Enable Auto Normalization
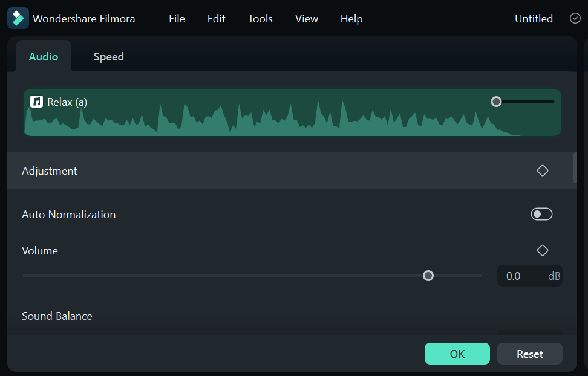 [x=541, y=214]
